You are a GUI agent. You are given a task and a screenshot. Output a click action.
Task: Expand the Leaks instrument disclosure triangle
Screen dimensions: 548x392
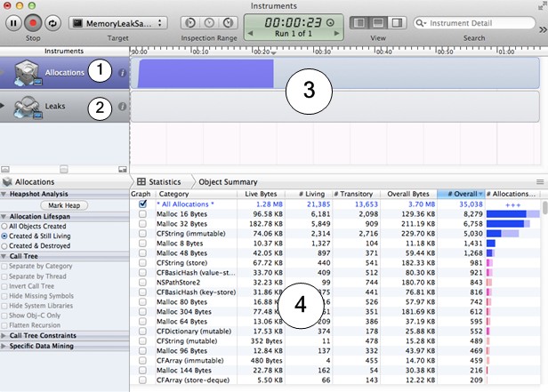tap(3, 106)
